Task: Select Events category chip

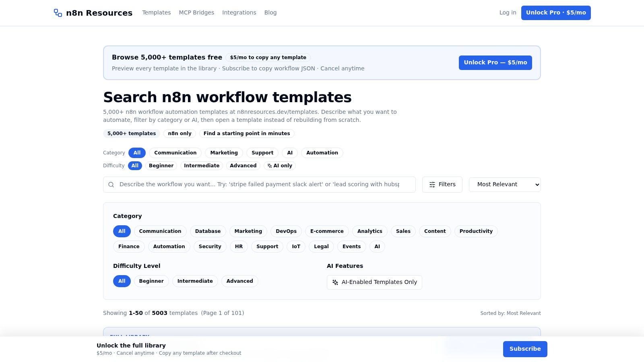Action: point(351,247)
